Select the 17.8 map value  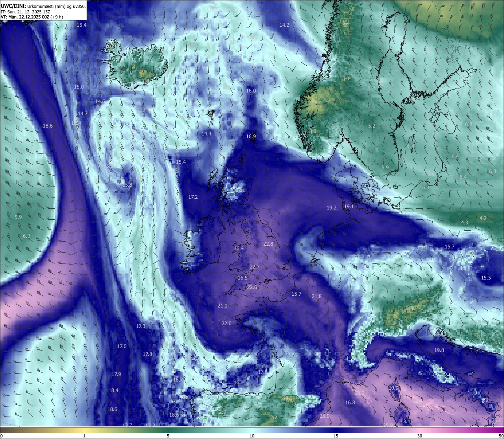[147, 354]
